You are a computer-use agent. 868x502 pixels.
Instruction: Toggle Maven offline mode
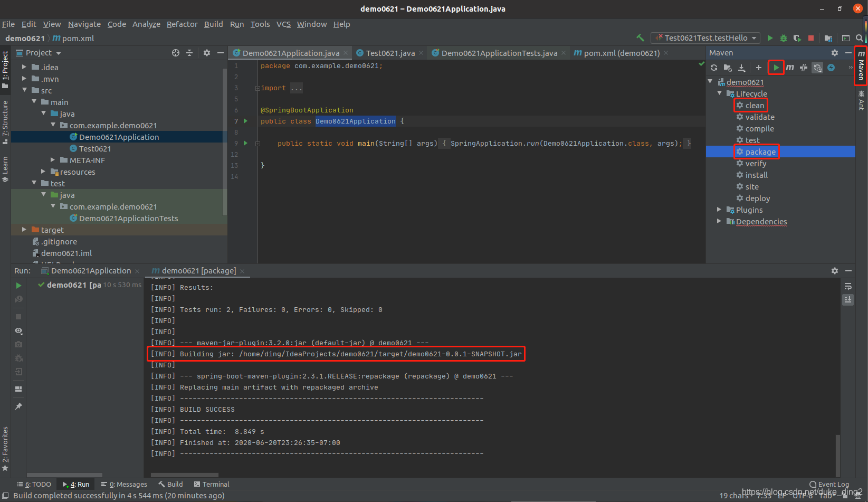tap(804, 68)
